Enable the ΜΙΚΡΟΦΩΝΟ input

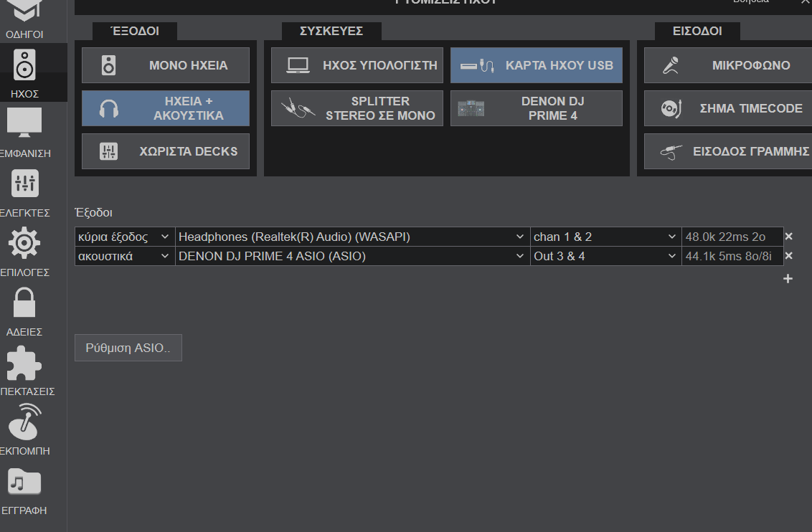click(x=728, y=65)
